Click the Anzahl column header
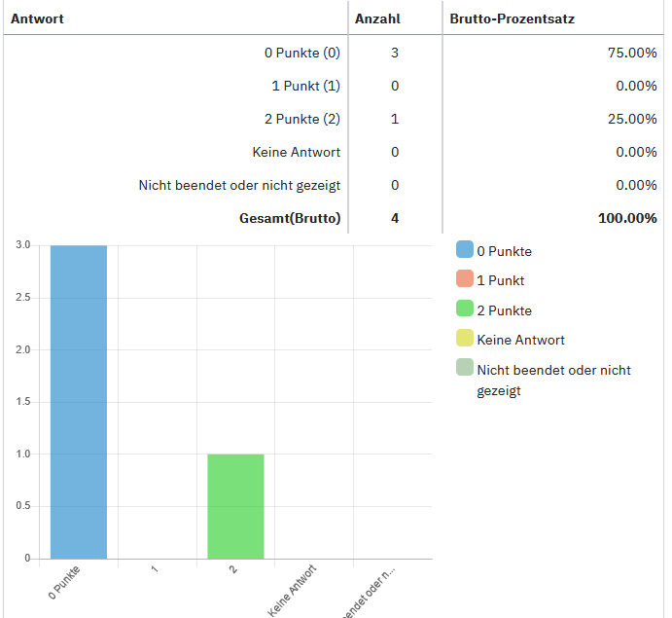 377,18
